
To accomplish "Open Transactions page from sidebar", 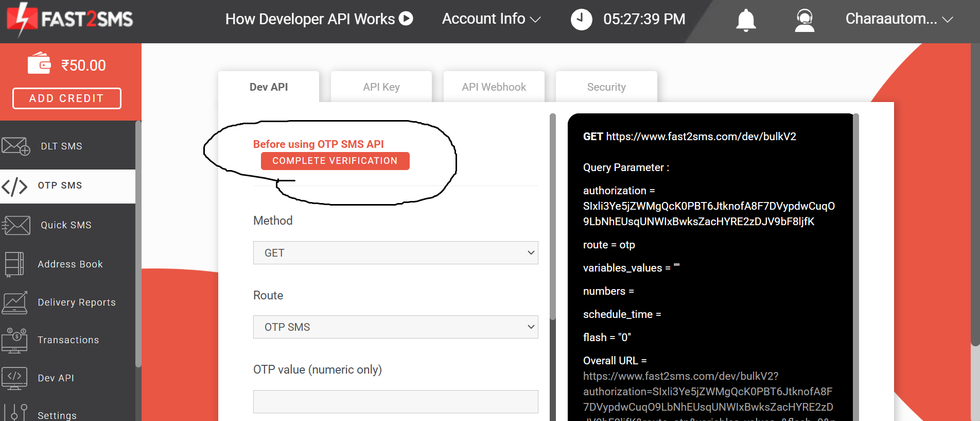I will pyautogui.click(x=68, y=340).
